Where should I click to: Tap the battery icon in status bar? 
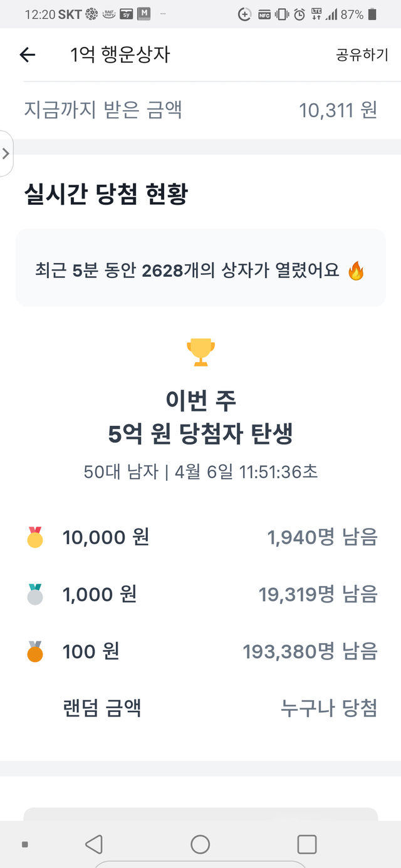pos(373,14)
